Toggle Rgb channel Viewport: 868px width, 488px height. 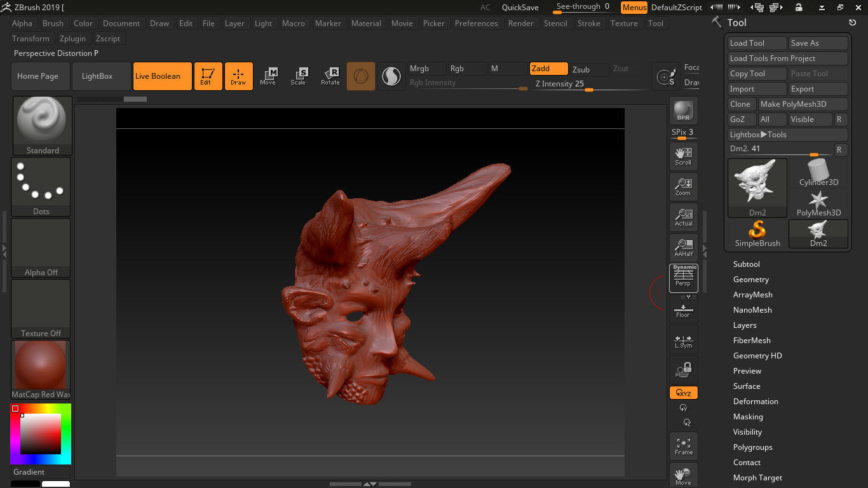coord(467,69)
